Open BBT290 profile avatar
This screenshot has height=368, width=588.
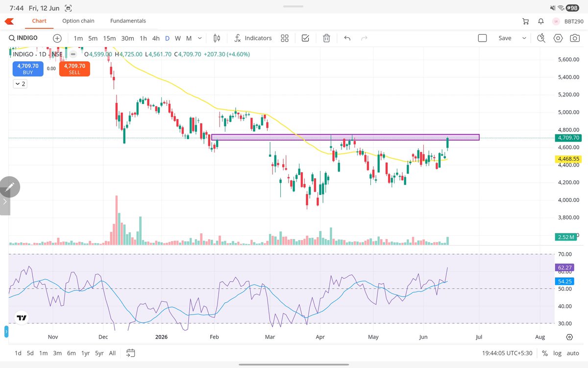coord(556,21)
